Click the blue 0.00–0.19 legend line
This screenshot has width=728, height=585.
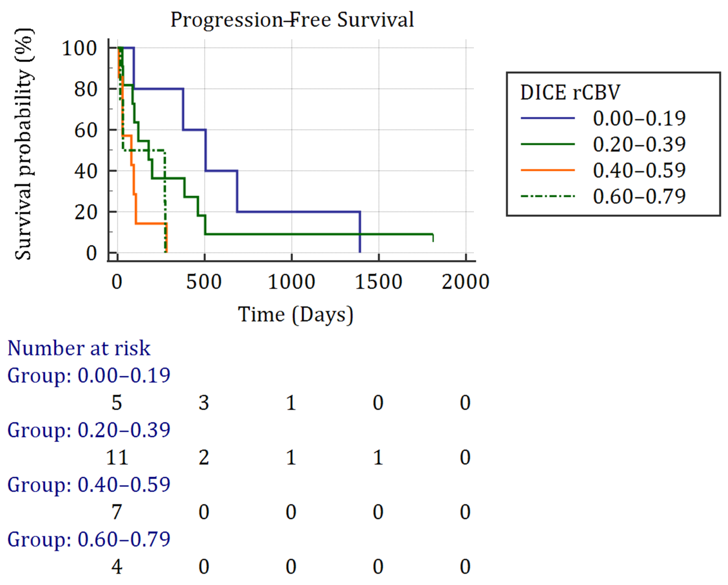pyautogui.click(x=547, y=118)
